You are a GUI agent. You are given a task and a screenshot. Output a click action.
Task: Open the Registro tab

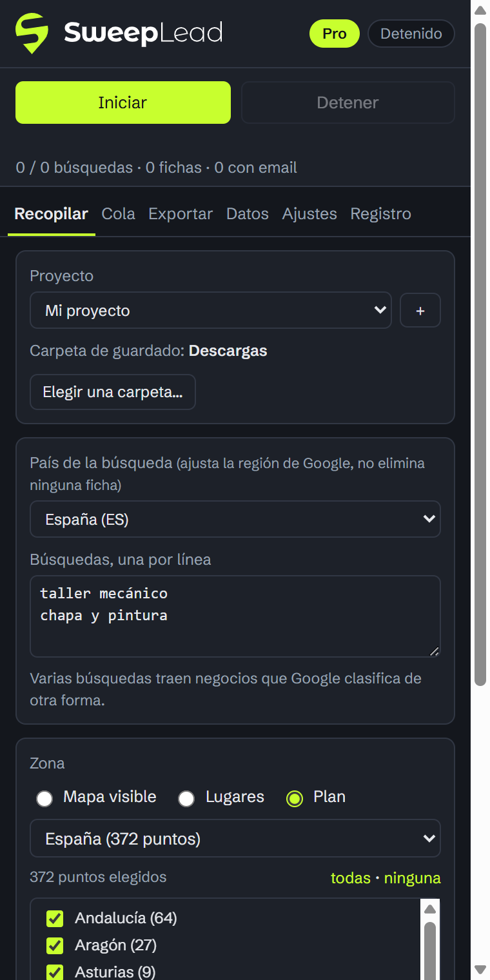pos(381,213)
